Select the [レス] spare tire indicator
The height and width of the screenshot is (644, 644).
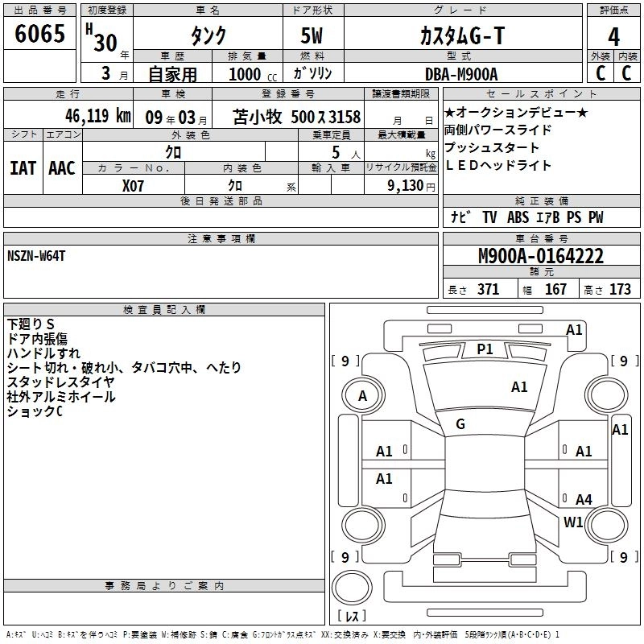[351, 617]
